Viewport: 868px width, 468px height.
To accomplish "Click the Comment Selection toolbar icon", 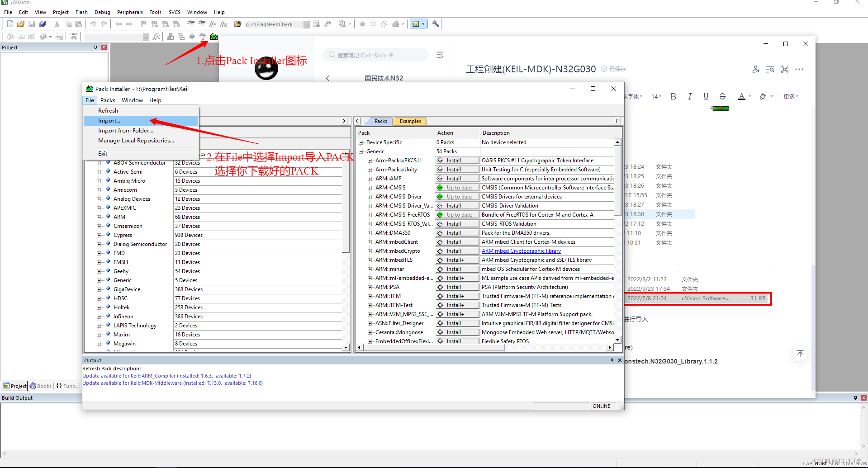I will (x=213, y=24).
